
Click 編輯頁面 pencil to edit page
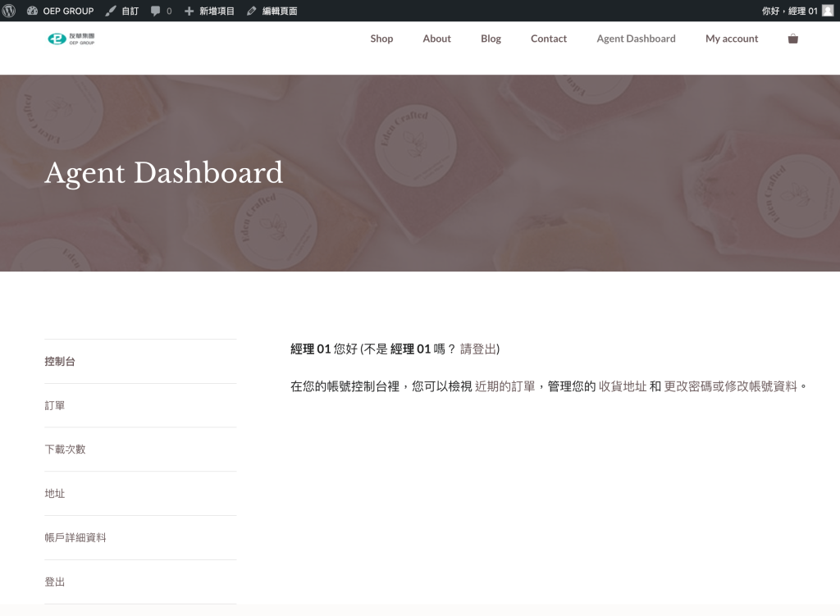click(x=252, y=11)
